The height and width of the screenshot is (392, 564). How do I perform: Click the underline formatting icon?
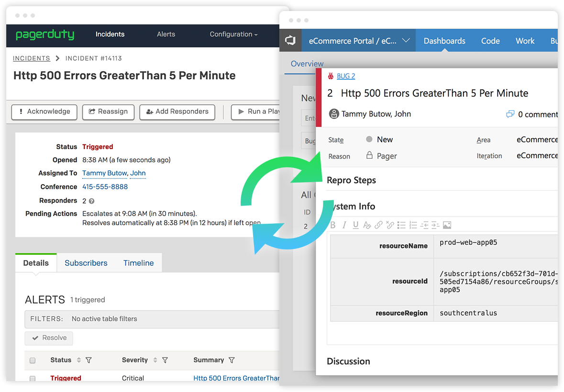[355, 225]
